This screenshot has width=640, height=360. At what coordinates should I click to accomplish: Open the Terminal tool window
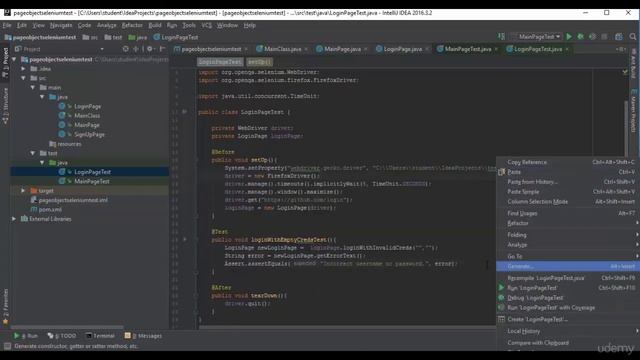(100, 336)
